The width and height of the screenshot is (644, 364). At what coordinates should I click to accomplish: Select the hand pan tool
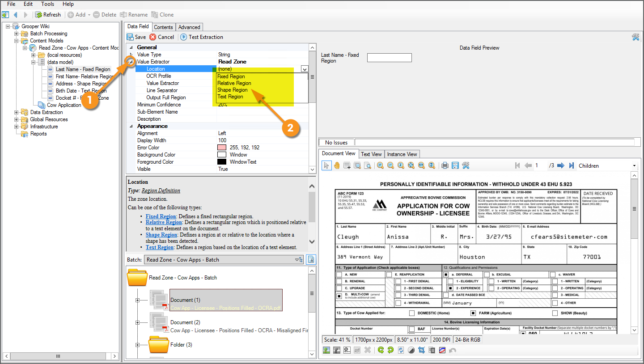click(x=336, y=165)
